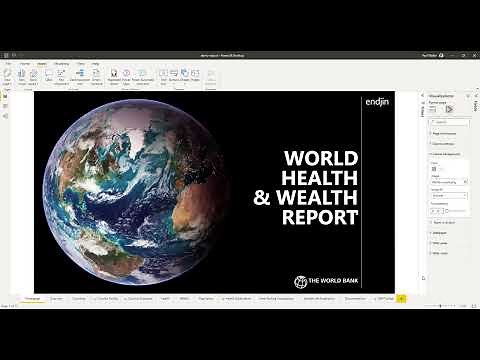Open the Image fit dropdown

click(x=449, y=196)
